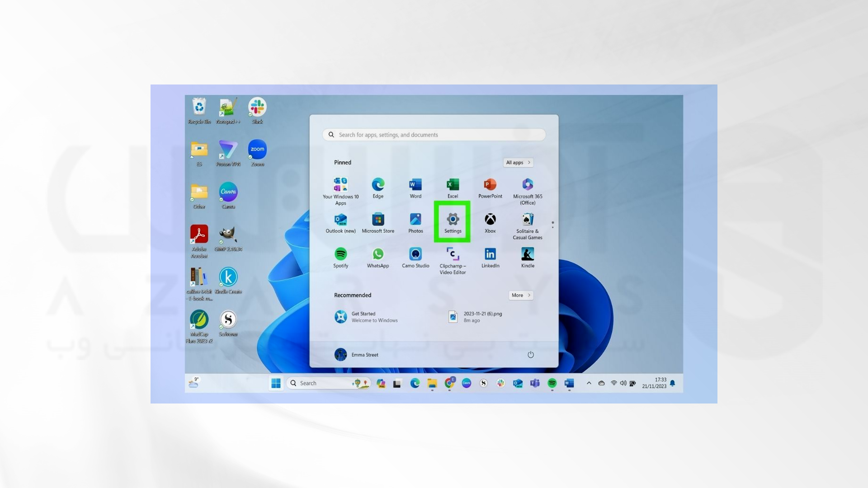Select the Notepad++ desktop shortcut
Viewport: 868px width, 488px height.
(228, 111)
